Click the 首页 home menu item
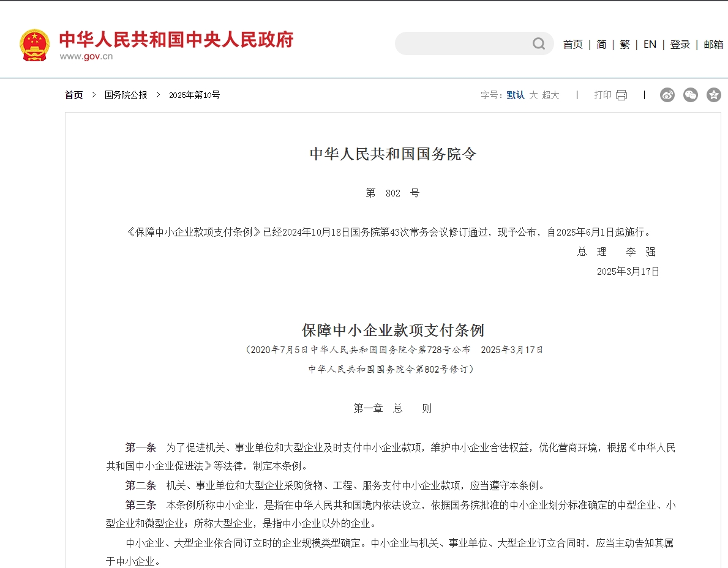 (572, 44)
